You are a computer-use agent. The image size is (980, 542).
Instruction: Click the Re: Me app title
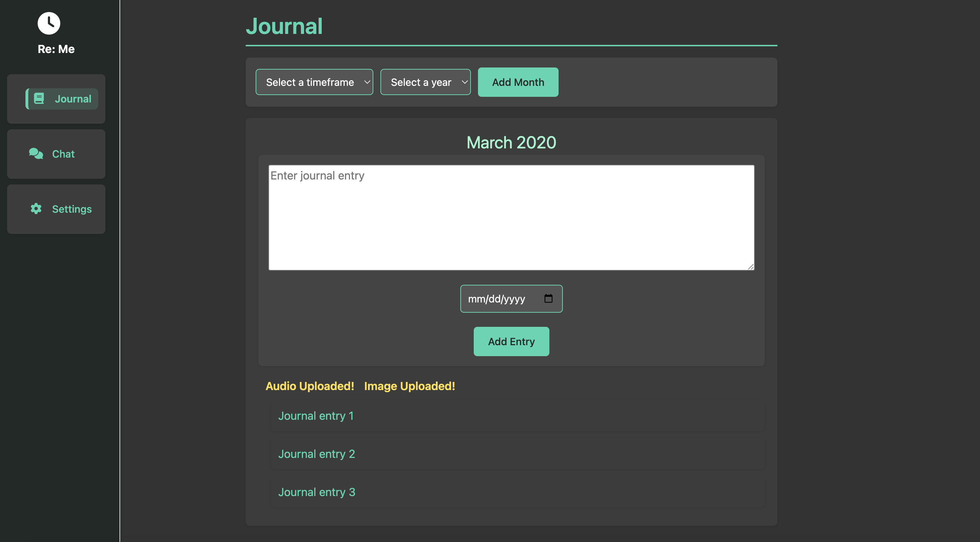pos(56,49)
